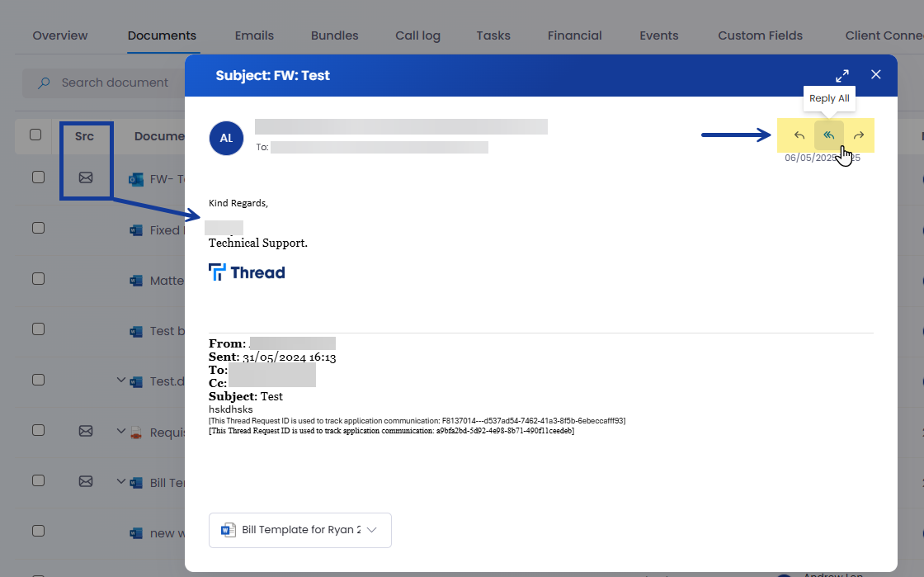Click the Subject: FW: Test title
Viewport: 924px width, 577px height.
[273, 75]
